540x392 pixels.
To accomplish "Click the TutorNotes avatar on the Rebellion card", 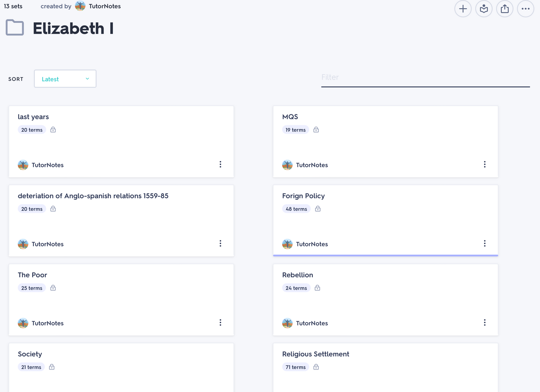I will (287, 323).
